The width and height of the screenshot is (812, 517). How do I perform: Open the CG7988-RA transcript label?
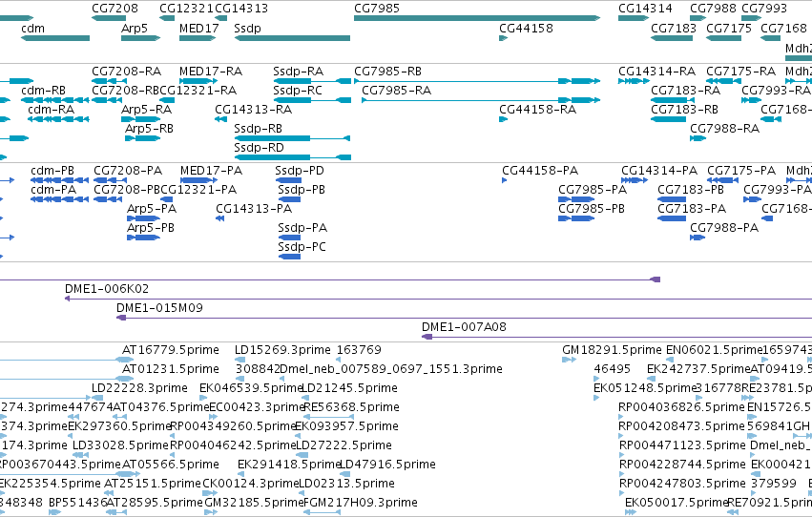[724, 129]
